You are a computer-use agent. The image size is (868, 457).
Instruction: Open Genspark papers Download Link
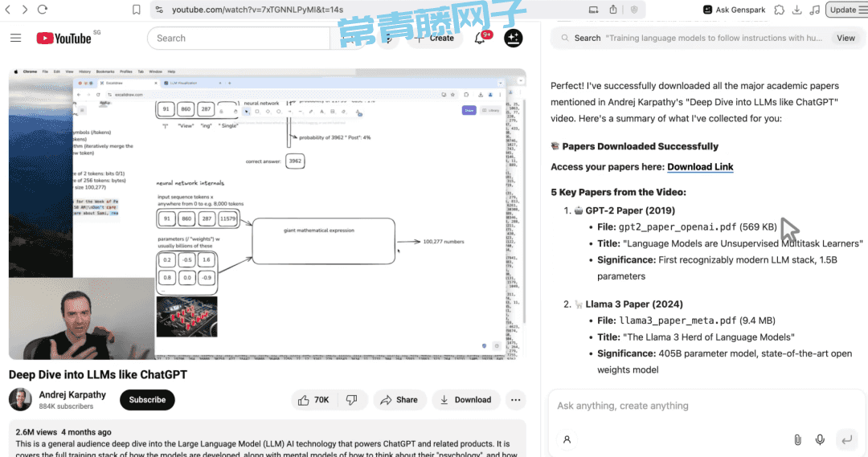pos(700,166)
